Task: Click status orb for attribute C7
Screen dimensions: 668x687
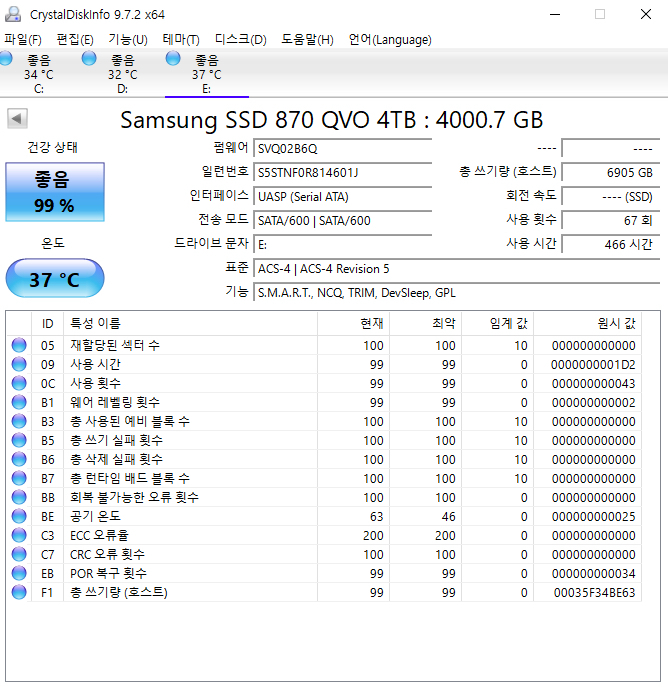Action: pyautogui.click(x=19, y=554)
